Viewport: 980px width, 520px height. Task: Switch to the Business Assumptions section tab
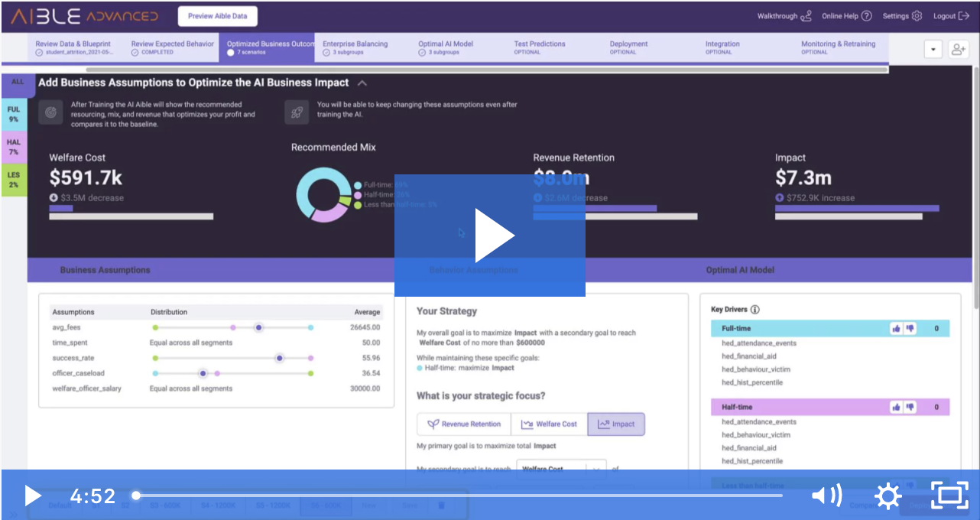click(x=105, y=270)
